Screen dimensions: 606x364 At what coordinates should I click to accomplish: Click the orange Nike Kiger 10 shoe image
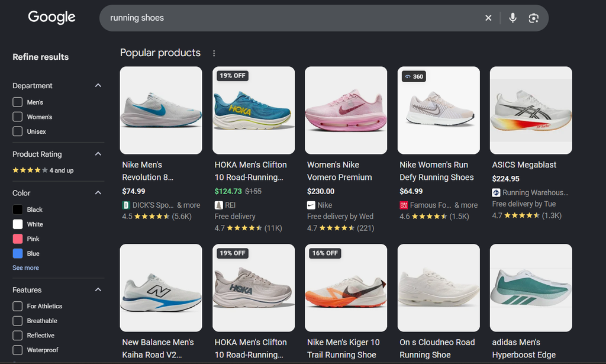coord(346,288)
